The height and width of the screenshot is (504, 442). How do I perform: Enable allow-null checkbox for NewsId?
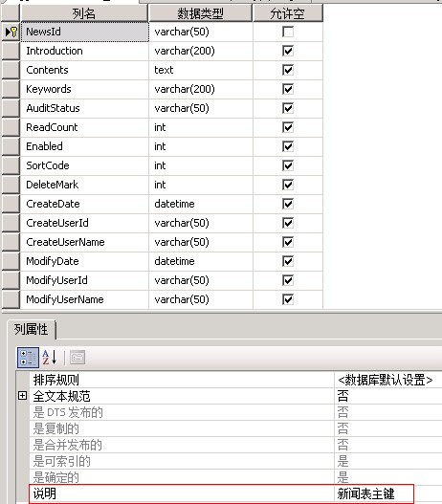click(x=288, y=32)
